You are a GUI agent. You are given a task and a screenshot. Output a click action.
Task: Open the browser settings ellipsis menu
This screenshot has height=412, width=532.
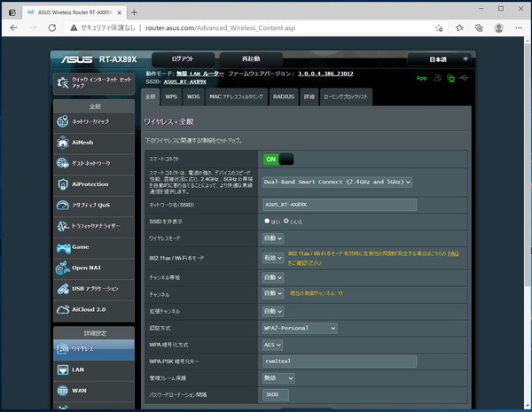tap(519, 27)
